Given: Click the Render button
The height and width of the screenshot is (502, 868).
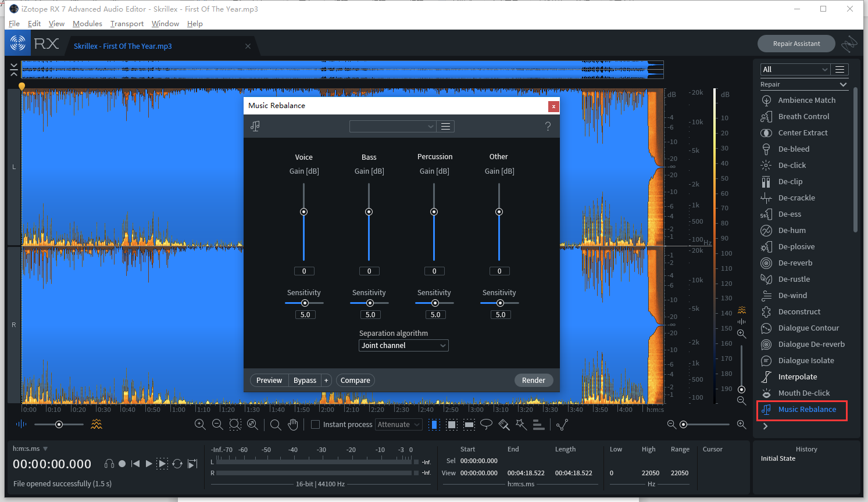Looking at the screenshot, I should (534, 381).
